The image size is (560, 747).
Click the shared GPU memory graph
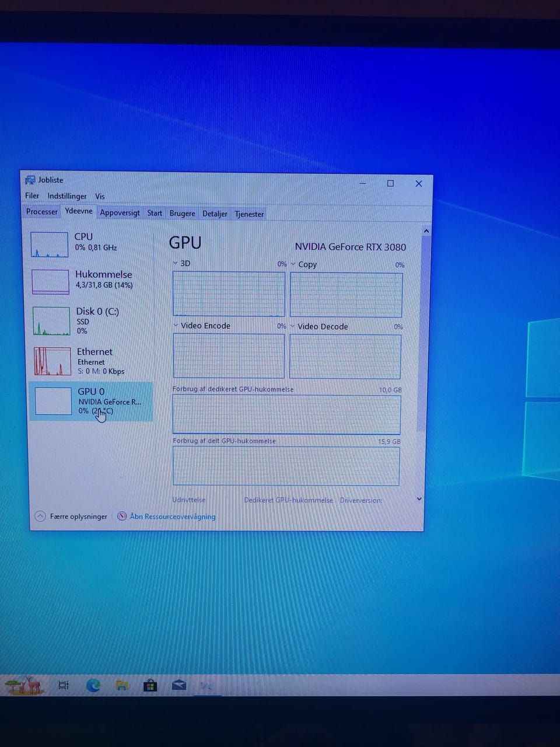[x=286, y=466]
